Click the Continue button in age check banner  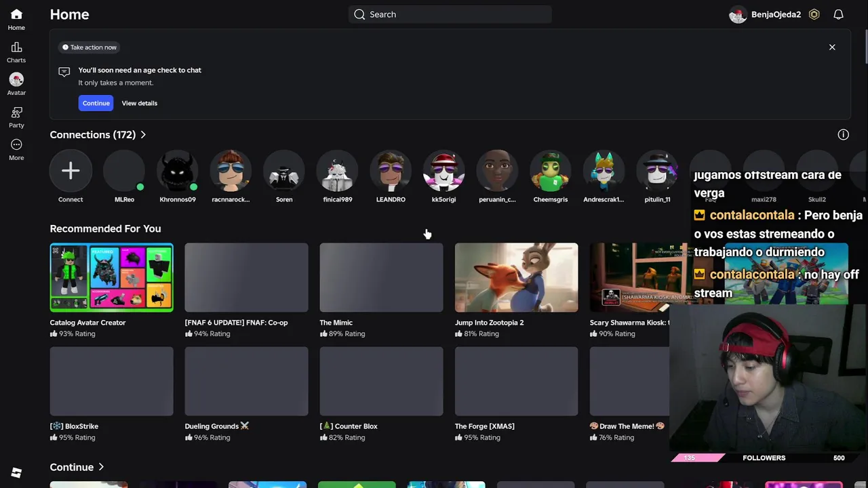tap(96, 103)
